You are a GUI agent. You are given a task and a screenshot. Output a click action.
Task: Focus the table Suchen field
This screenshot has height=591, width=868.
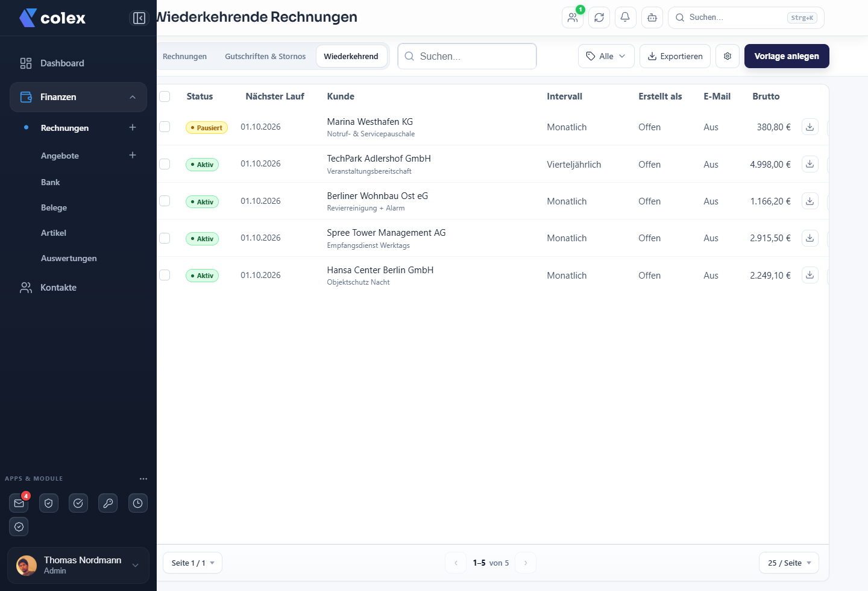[467, 56]
